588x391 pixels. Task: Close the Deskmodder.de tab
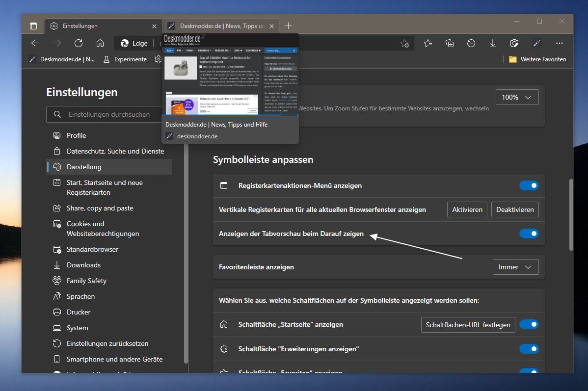pyautogui.click(x=271, y=26)
